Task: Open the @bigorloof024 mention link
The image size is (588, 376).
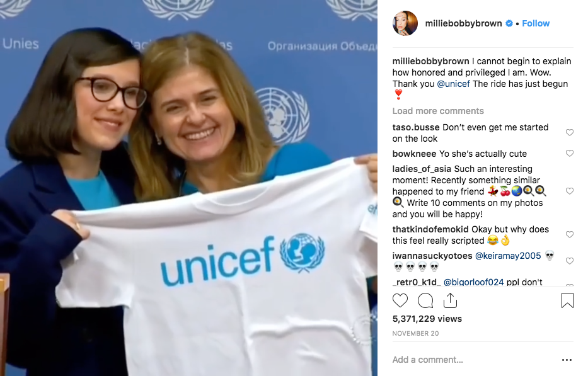Action: (x=474, y=282)
